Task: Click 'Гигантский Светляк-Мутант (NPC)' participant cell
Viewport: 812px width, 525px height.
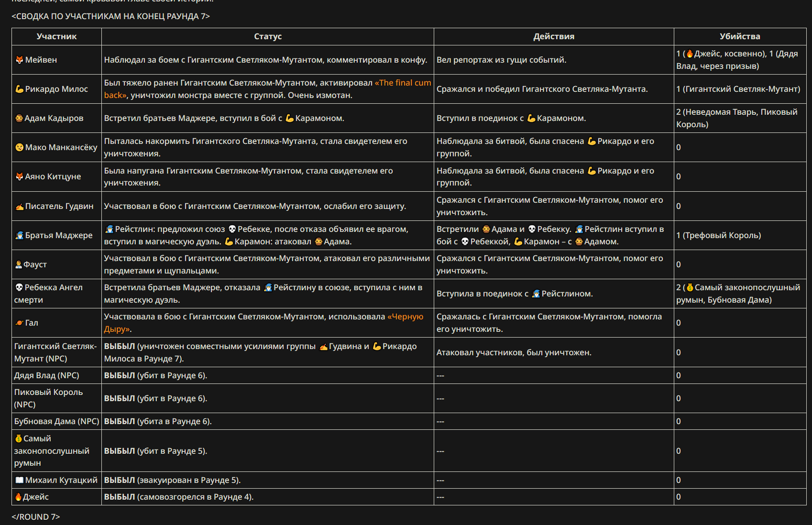Action: tap(55, 352)
